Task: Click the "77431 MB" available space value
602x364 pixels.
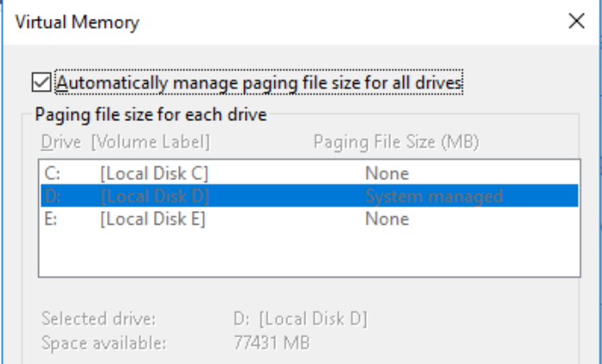Action: pos(272,342)
